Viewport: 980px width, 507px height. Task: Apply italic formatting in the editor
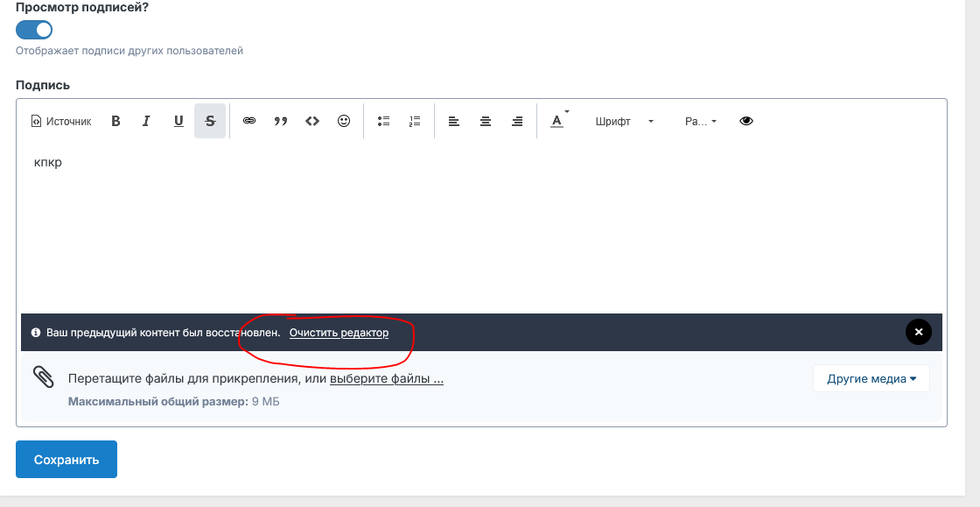coord(147,122)
